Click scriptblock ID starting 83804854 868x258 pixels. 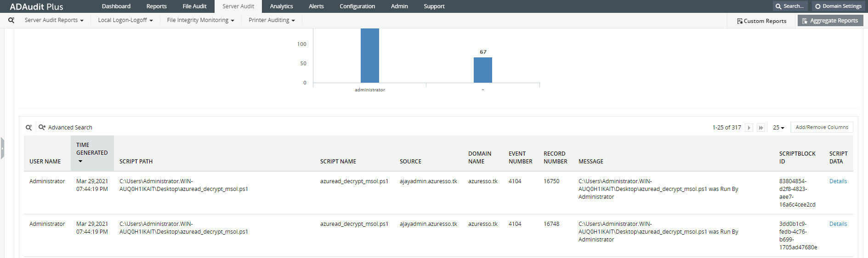797,193
